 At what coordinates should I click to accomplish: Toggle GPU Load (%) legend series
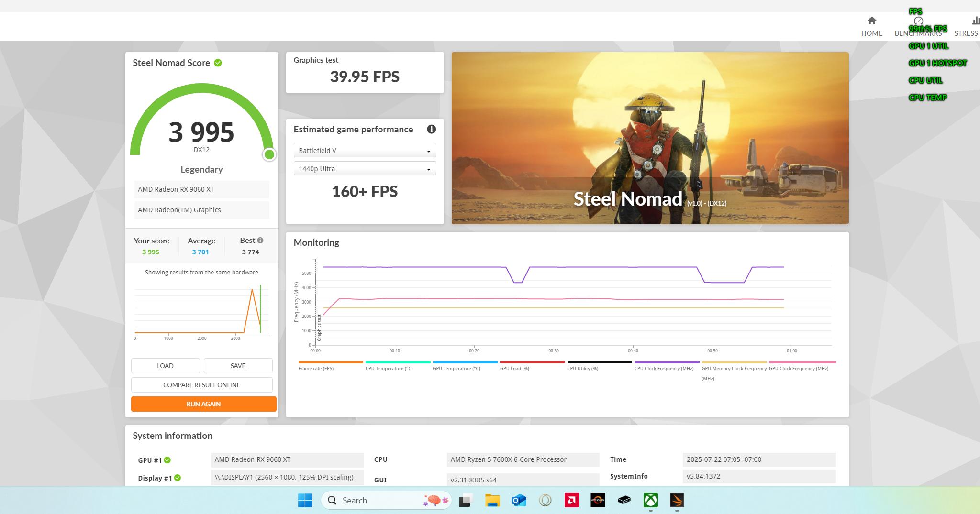[532, 366]
